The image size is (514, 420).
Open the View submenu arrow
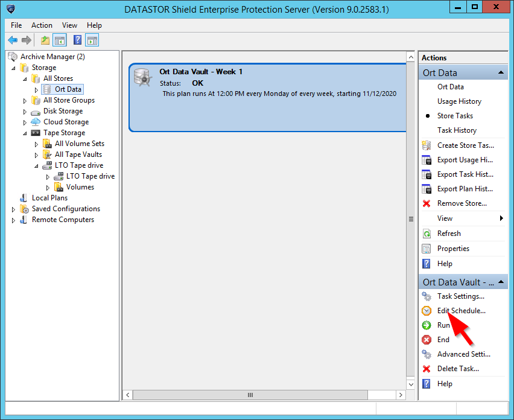pos(501,218)
